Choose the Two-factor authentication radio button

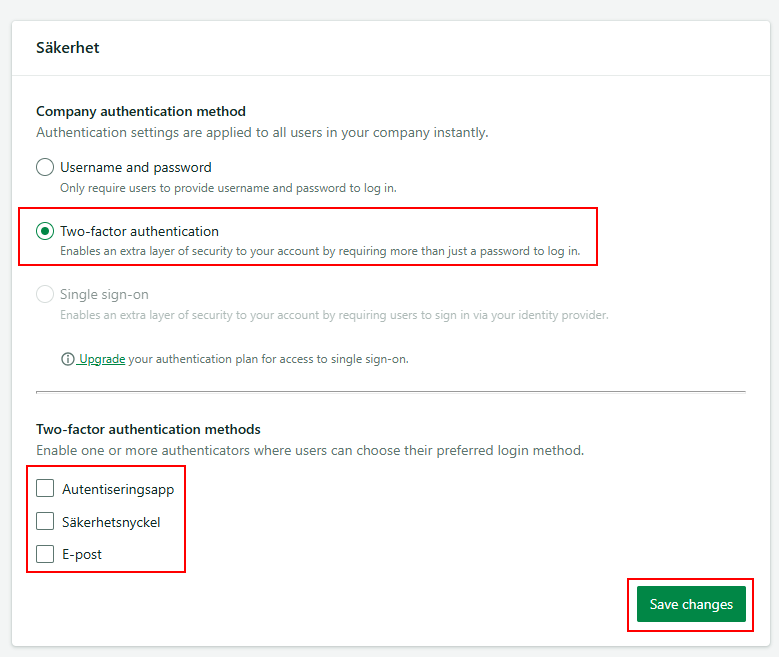pyautogui.click(x=45, y=231)
